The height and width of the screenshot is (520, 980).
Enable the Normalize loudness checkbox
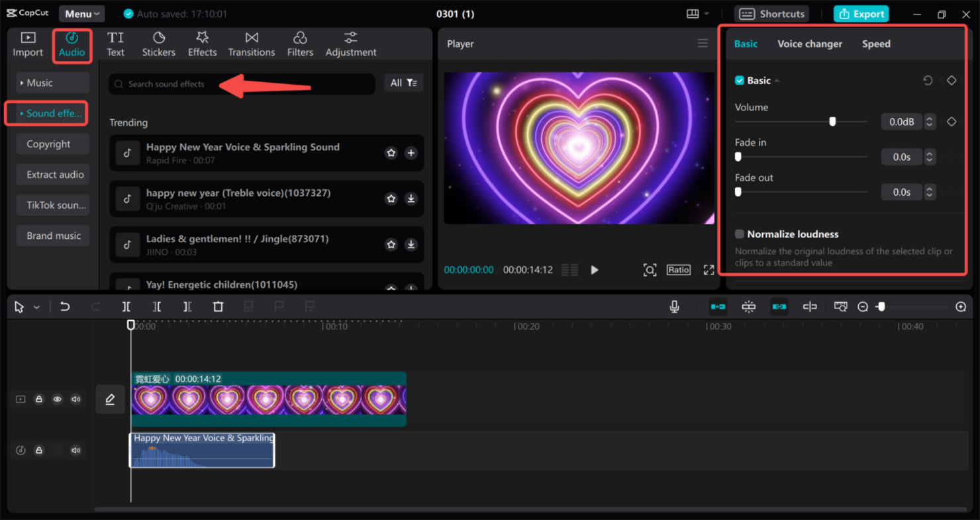coord(740,234)
